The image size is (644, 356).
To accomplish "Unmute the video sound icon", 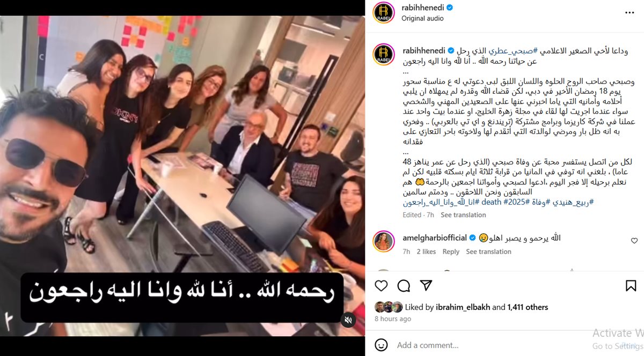I will [x=348, y=320].
